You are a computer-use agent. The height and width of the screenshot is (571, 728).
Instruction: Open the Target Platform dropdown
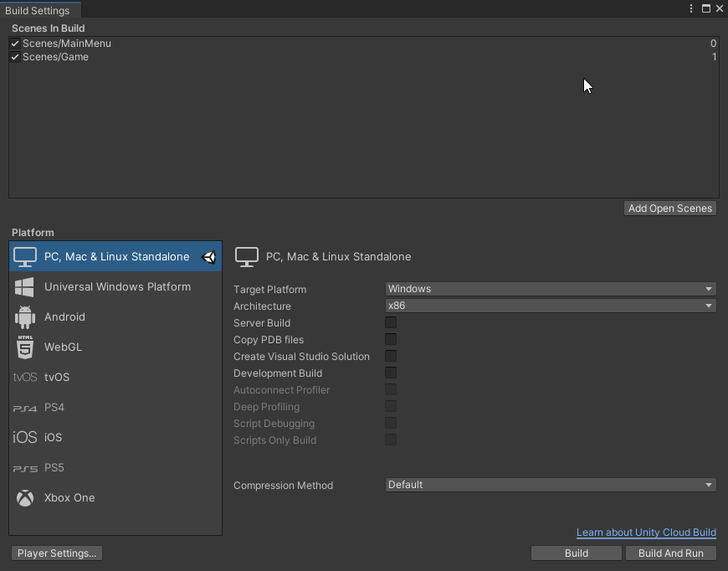pyautogui.click(x=551, y=289)
